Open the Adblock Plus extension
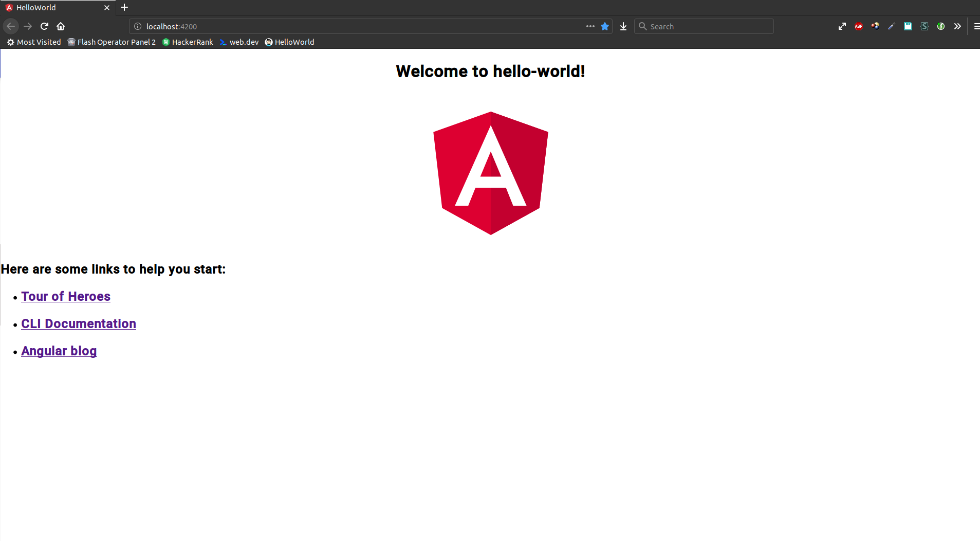980x541 pixels. 859,26
